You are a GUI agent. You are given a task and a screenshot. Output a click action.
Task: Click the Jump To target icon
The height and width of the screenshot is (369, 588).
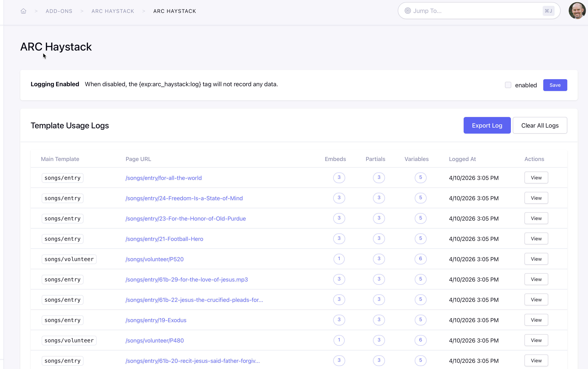click(x=408, y=11)
